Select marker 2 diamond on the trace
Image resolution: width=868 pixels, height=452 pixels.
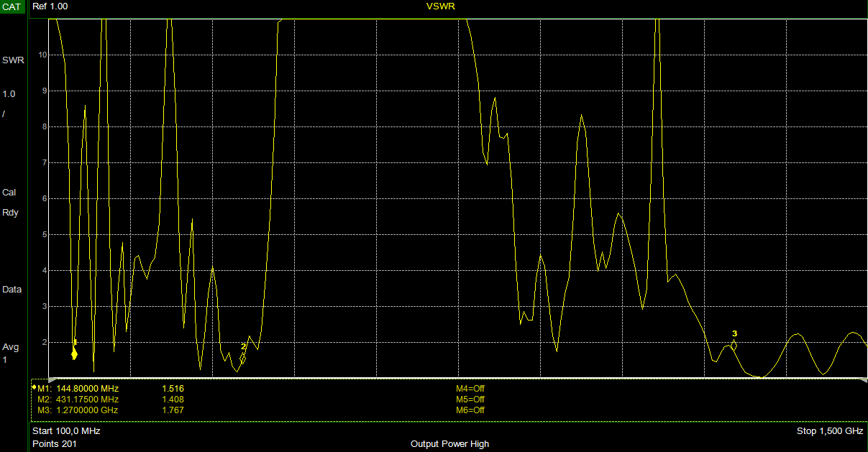tap(243, 358)
